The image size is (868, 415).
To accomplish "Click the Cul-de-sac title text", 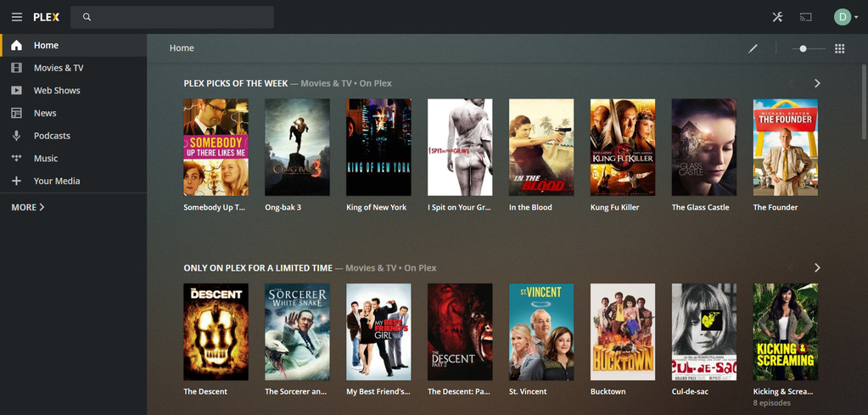I will [x=690, y=392].
